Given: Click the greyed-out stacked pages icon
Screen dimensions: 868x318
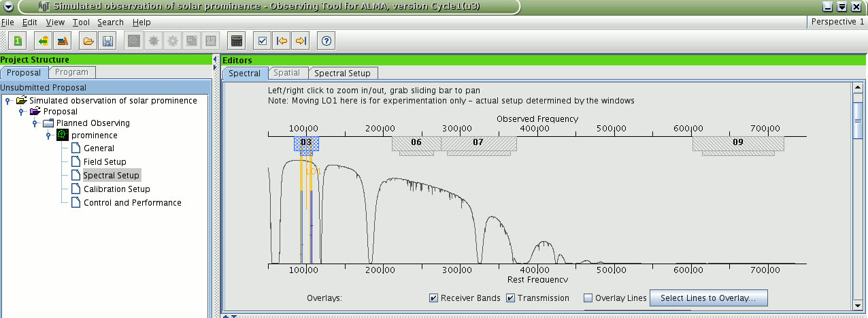Looking at the screenshot, I should (x=192, y=41).
